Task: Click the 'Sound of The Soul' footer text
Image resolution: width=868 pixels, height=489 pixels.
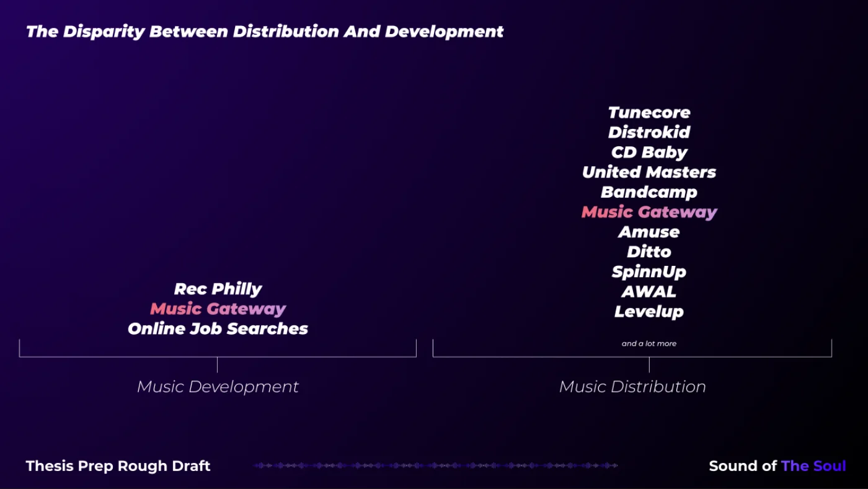Action: 777,466
